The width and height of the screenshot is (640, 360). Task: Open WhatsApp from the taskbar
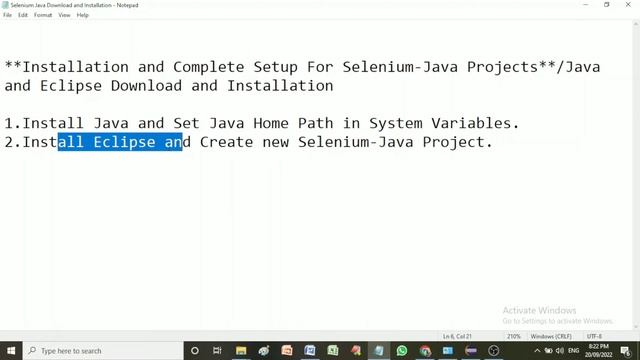click(x=402, y=351)
